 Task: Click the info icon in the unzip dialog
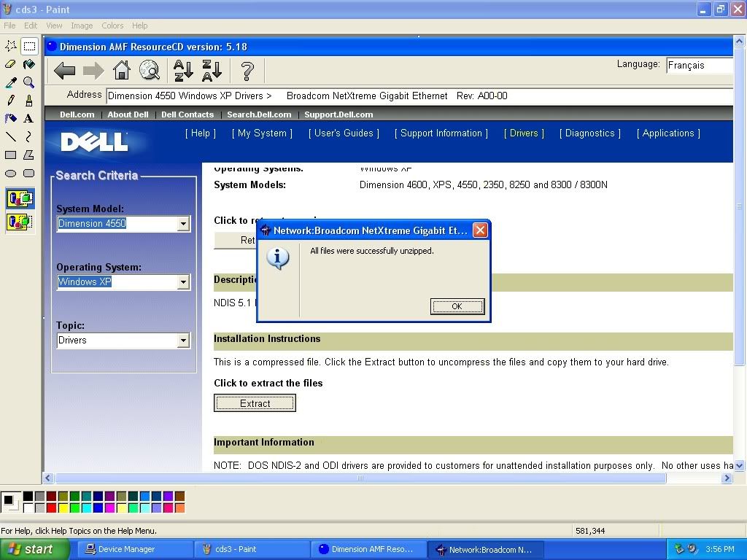pyautogui.click(x=278, y=259)
